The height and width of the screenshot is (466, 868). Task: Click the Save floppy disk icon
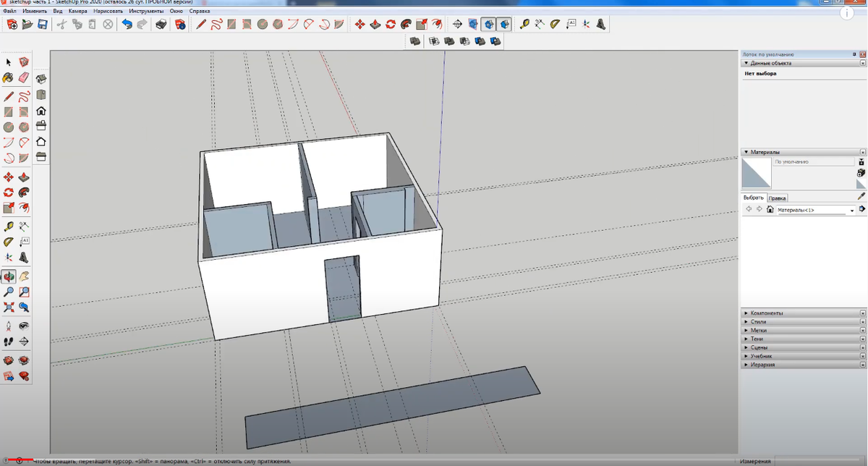43,25
